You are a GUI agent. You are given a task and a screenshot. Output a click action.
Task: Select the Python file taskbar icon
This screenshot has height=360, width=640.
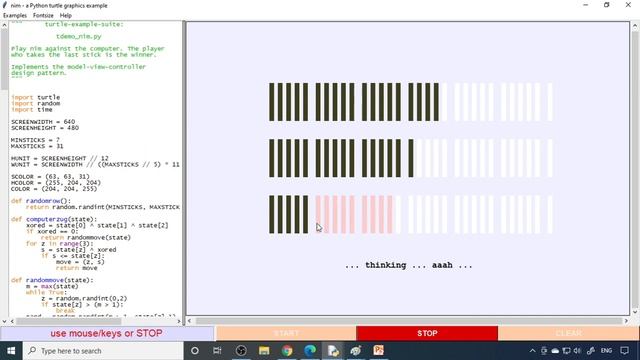tap(333, 351)
